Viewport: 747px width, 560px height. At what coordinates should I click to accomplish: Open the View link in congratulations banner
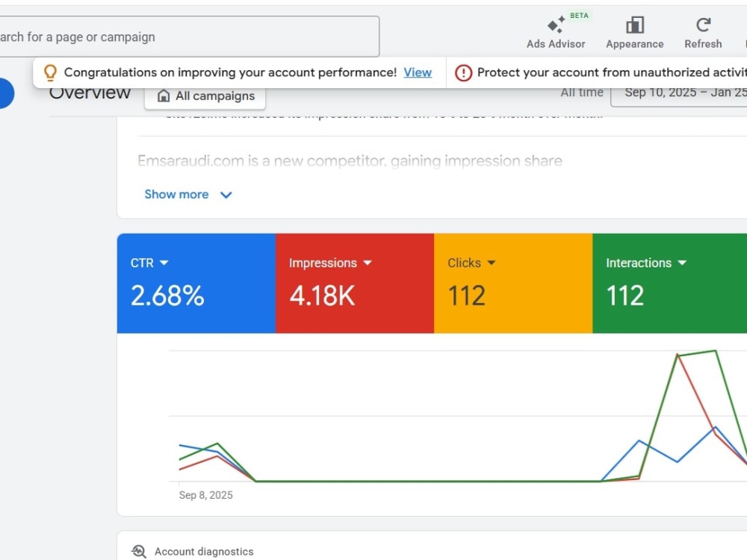pyautogui.click(x=418, y=72)
